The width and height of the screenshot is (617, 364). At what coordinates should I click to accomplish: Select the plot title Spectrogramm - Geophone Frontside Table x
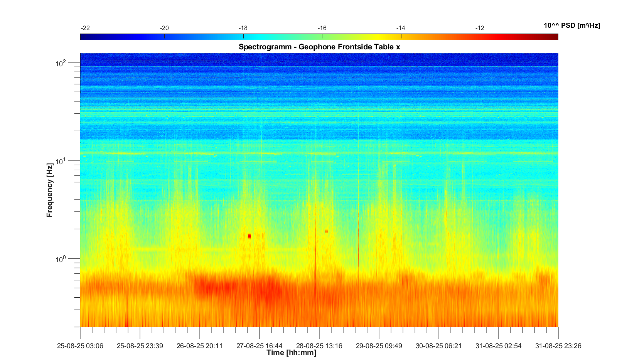click(319, 47)
